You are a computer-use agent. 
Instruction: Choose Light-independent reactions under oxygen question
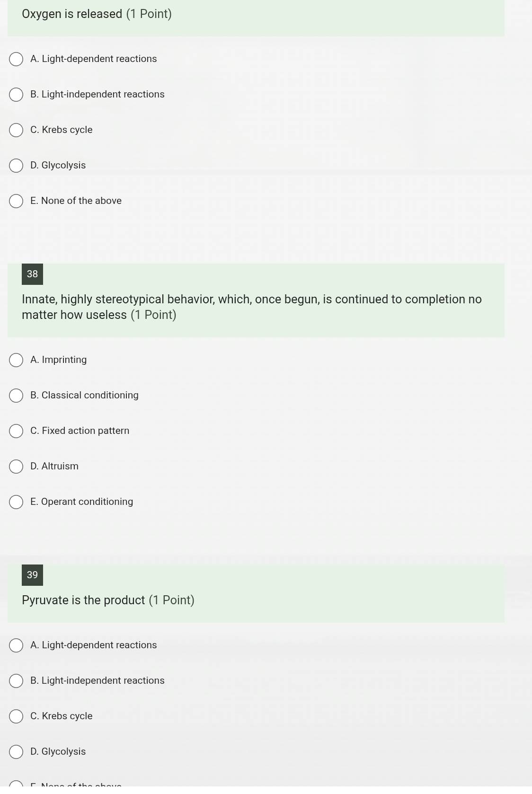click(16, 95)
